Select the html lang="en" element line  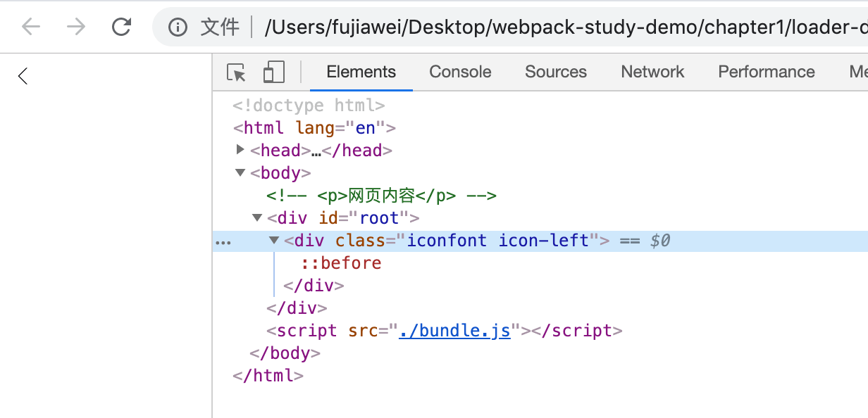pos(314,128)
